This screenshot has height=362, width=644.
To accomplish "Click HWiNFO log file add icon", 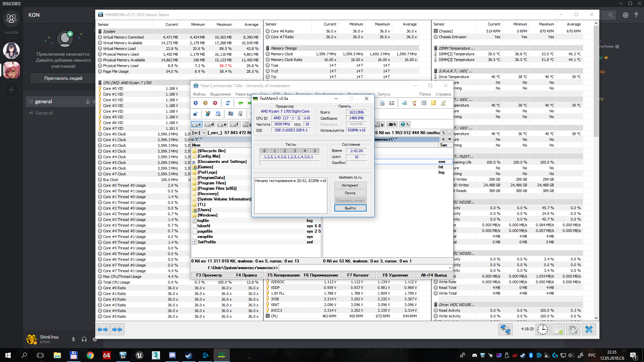I will pos(558,329).
